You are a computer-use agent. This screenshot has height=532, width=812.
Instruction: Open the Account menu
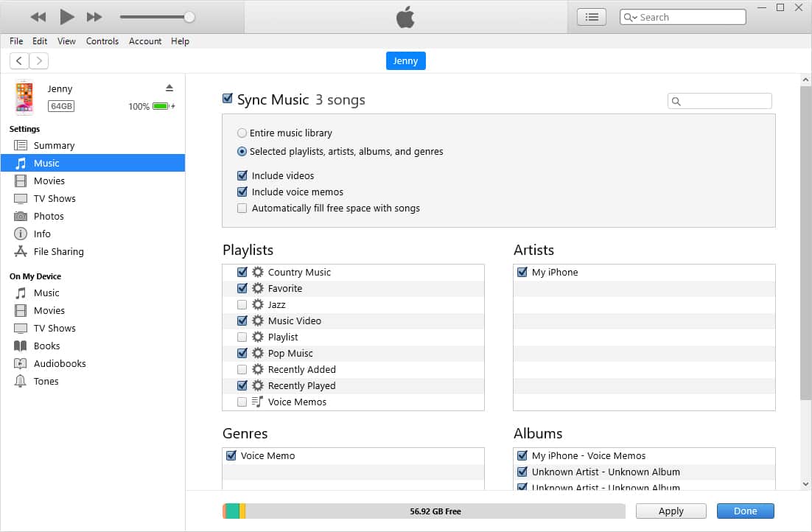[144, 41]
